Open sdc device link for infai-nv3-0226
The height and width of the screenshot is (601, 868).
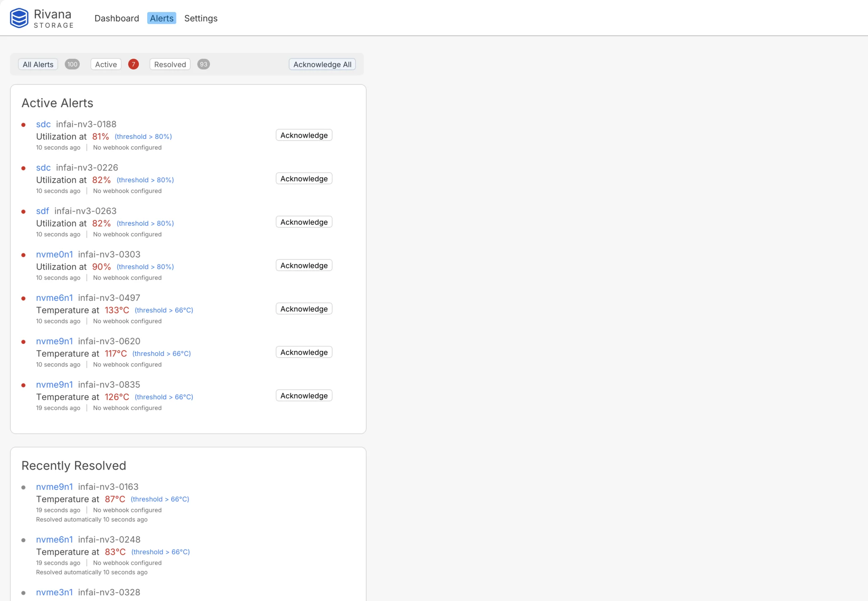tap(43, 167)
